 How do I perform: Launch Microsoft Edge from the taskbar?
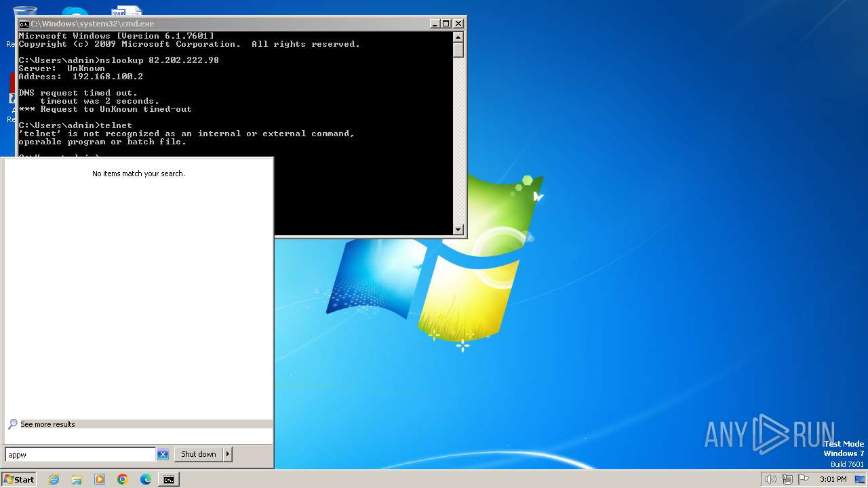[x=146, y=479]
